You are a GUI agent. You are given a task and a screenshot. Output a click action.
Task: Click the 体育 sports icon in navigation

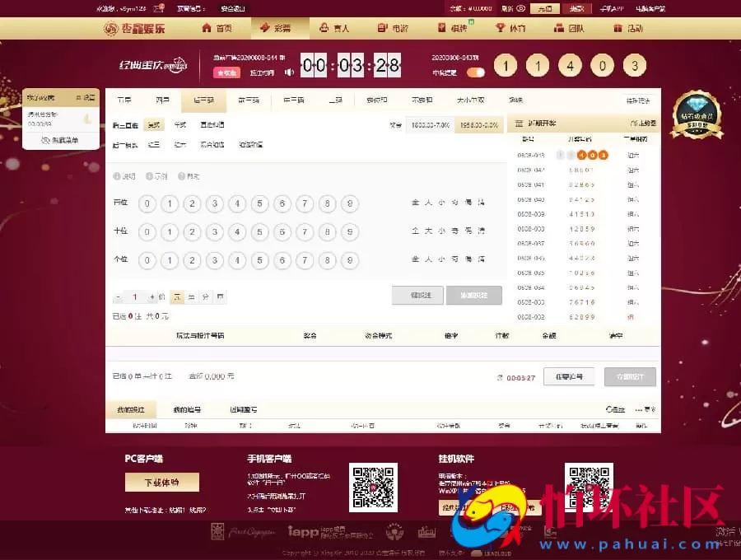point(501,27)
